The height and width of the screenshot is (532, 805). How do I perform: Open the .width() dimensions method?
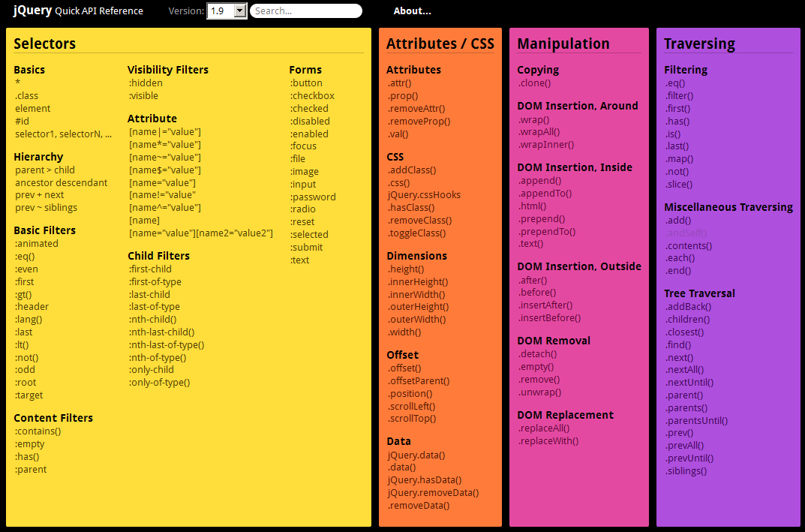coord(404,332)
